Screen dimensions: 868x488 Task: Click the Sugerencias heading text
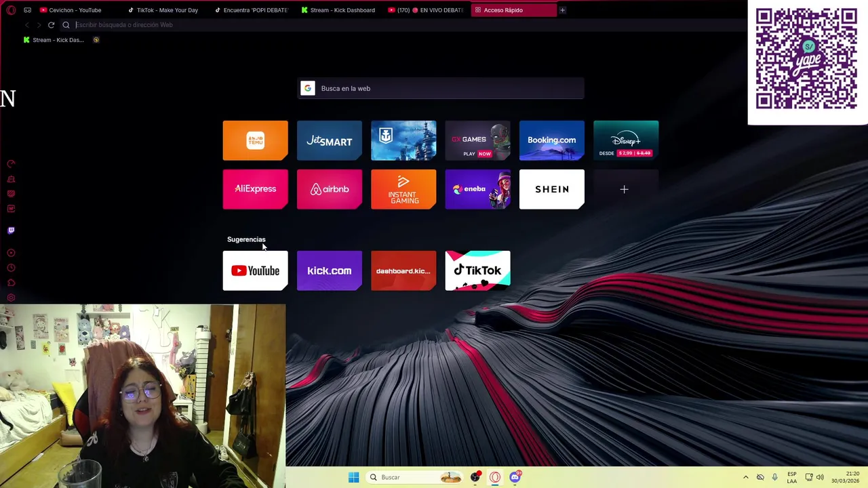(x=246, y=239)
